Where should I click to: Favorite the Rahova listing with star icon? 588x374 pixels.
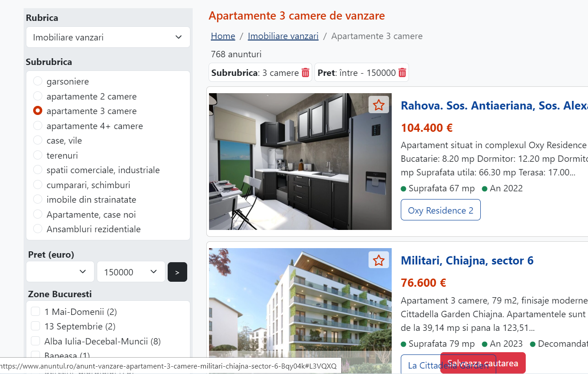tap(379, 105)
